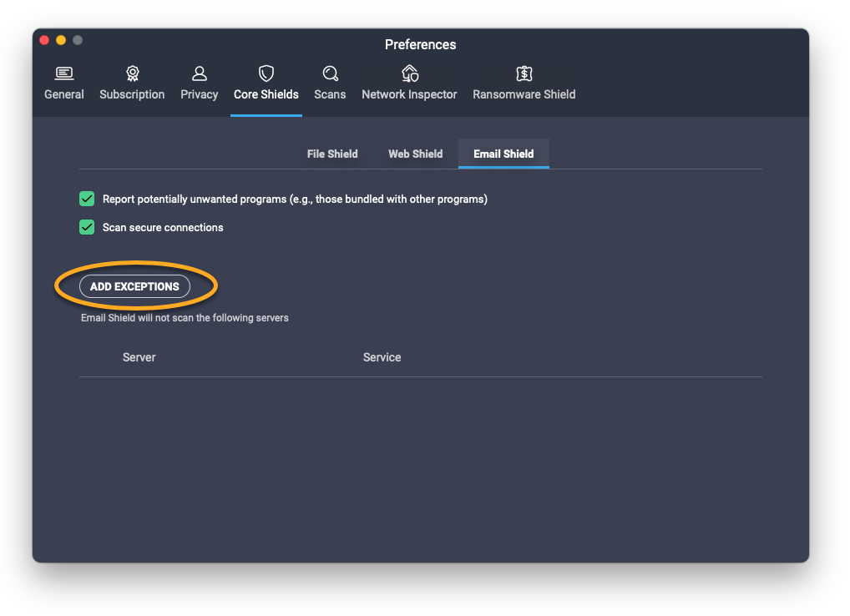
Task: Select the Email Shield tab
Action: 503,154
